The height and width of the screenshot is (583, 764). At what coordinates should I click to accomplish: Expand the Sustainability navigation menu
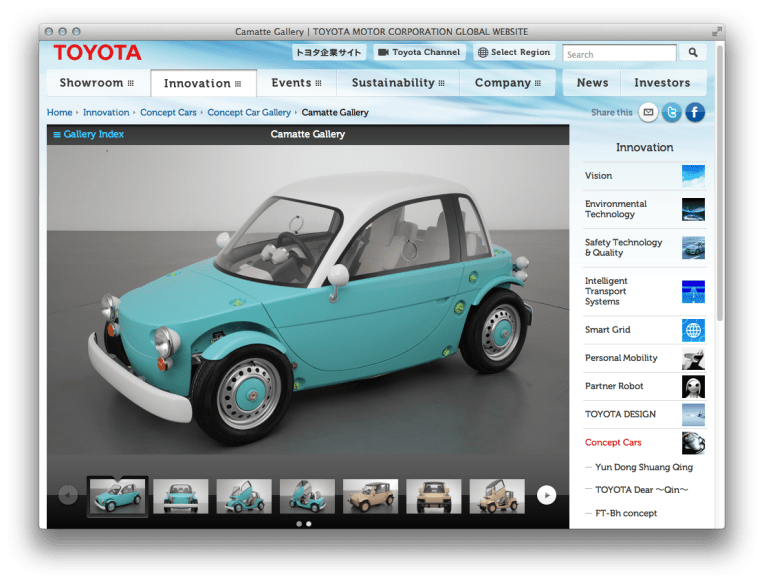398,83
